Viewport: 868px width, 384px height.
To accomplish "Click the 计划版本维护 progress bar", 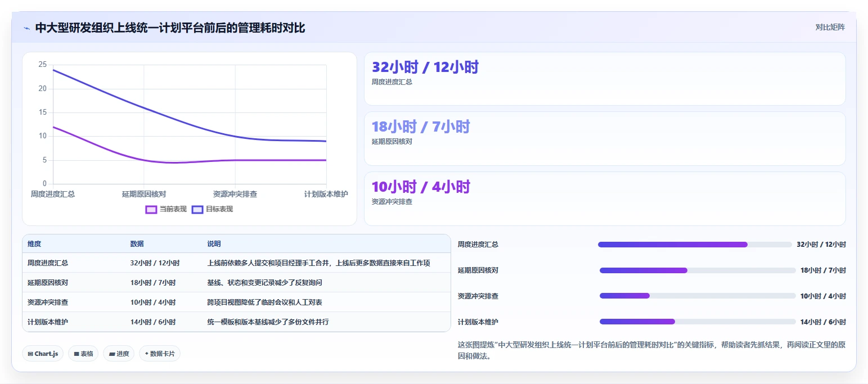I will [698, 322].
